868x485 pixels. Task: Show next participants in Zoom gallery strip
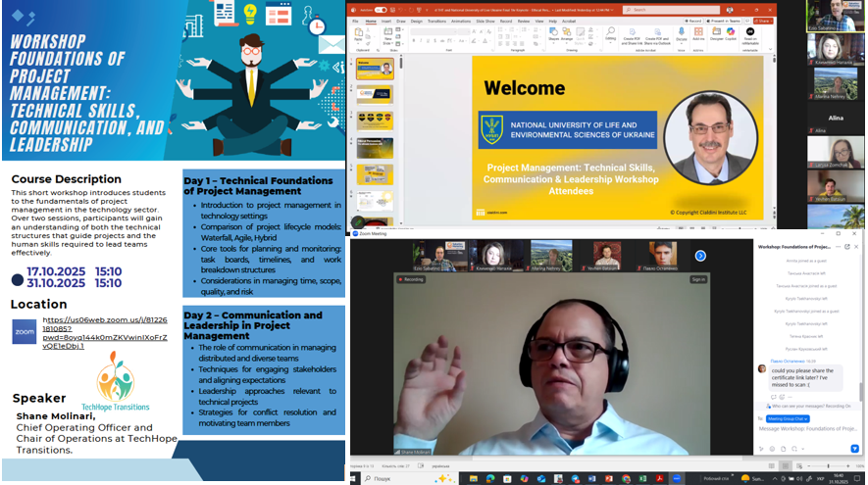coord(700,256)
